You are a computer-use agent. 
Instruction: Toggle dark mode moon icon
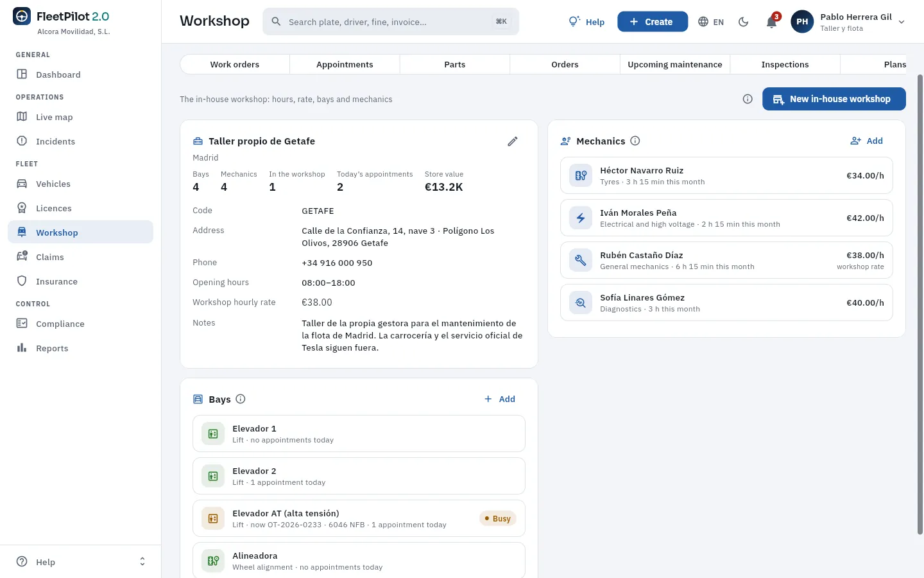click(744, 22)
